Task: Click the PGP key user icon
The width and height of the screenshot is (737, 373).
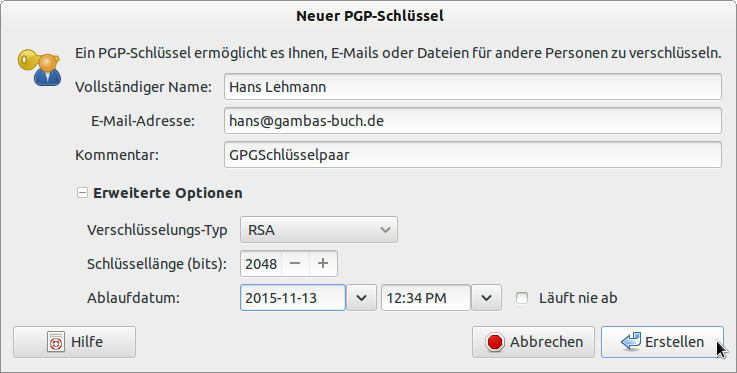Action: tap(39, 67)
